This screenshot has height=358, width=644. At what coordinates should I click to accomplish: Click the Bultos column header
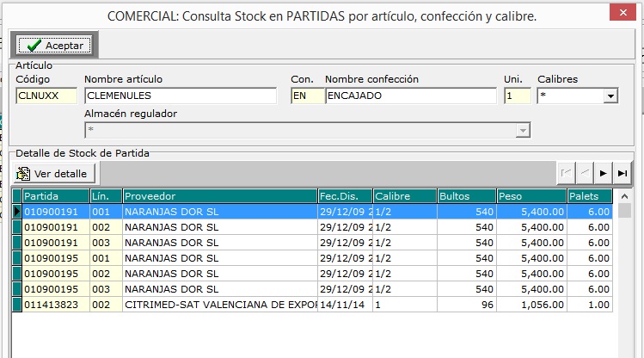point(466,196)
